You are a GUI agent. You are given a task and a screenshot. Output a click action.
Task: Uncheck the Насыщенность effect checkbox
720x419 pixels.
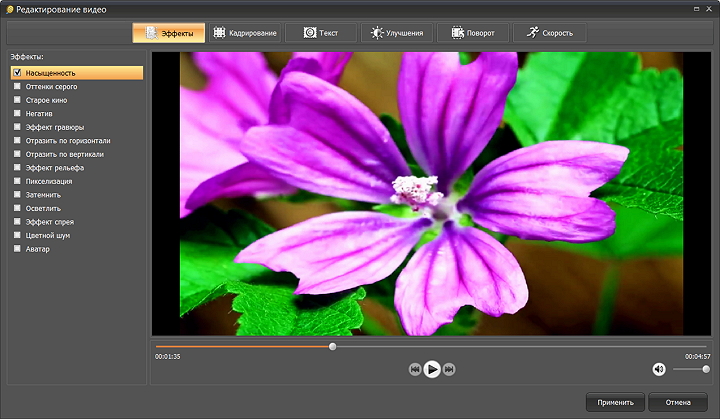[17, 73]
